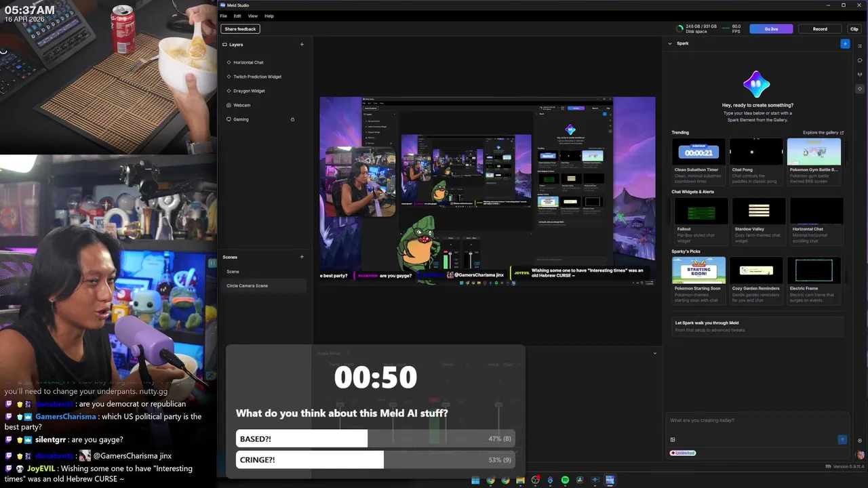The width and height of the screenshot is (868, 488).
Task: Click the Share feedback button
Action: (x=241, y=29)
